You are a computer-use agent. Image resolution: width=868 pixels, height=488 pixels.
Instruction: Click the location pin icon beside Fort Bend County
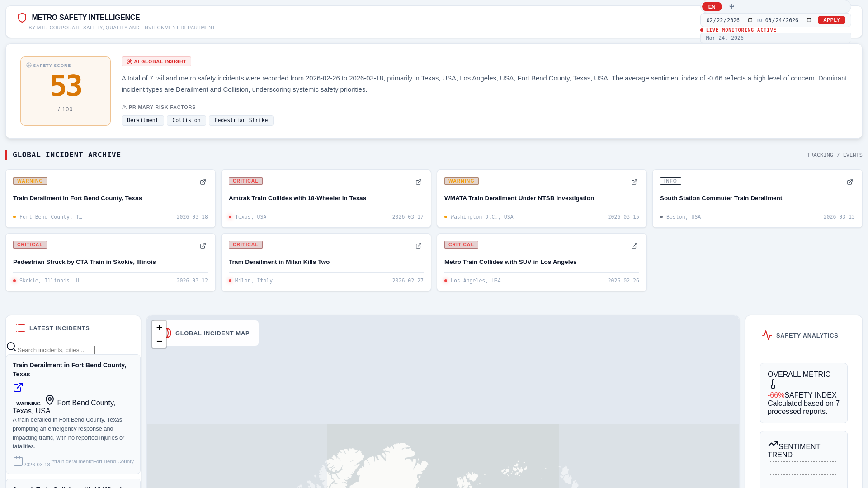[x=50, y=400]
